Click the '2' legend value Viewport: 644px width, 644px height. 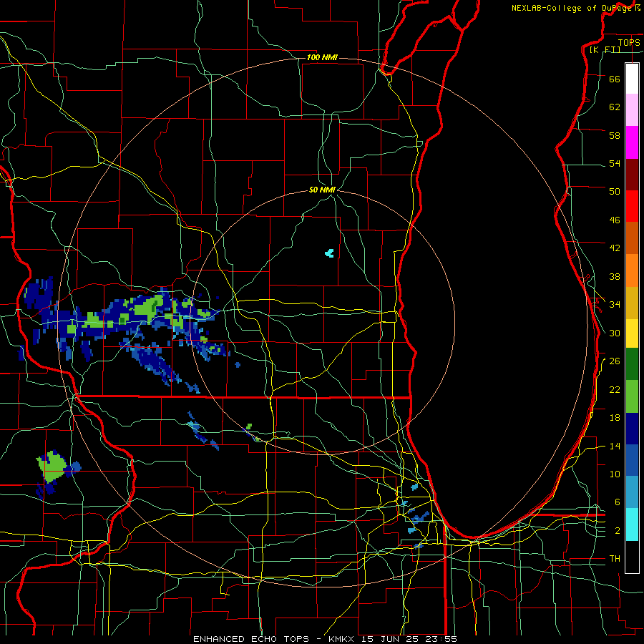[x=618, y=531]
